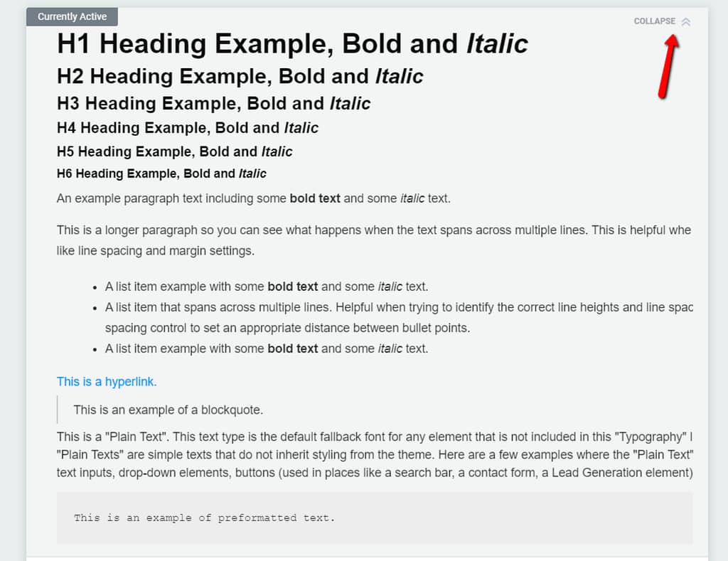This screenshot has width=728, height=561.
Task: Open the 'This is a hyperlink.' link
Action: tap(107, 382)
